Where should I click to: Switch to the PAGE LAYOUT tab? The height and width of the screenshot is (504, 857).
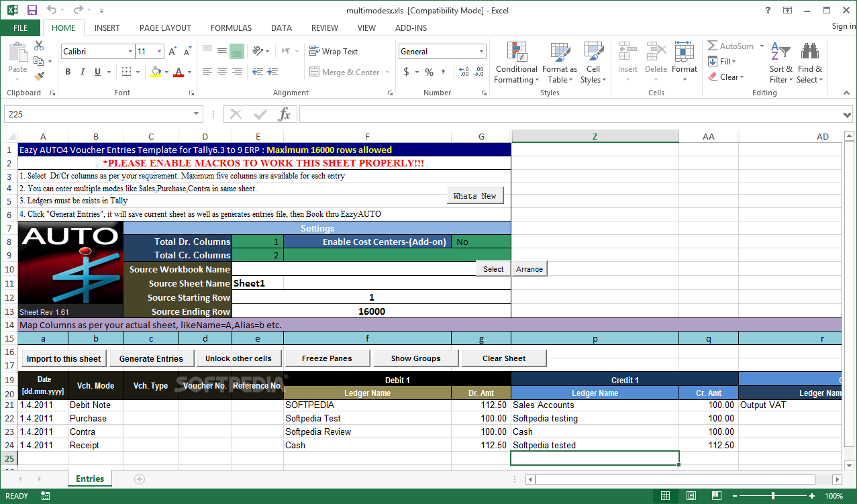coord(165,28)
